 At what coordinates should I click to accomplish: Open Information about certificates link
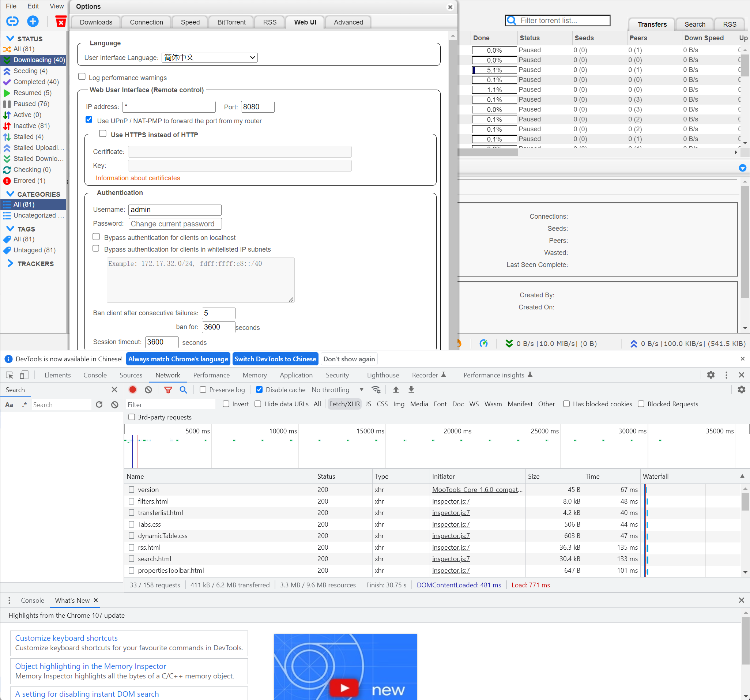138,178
